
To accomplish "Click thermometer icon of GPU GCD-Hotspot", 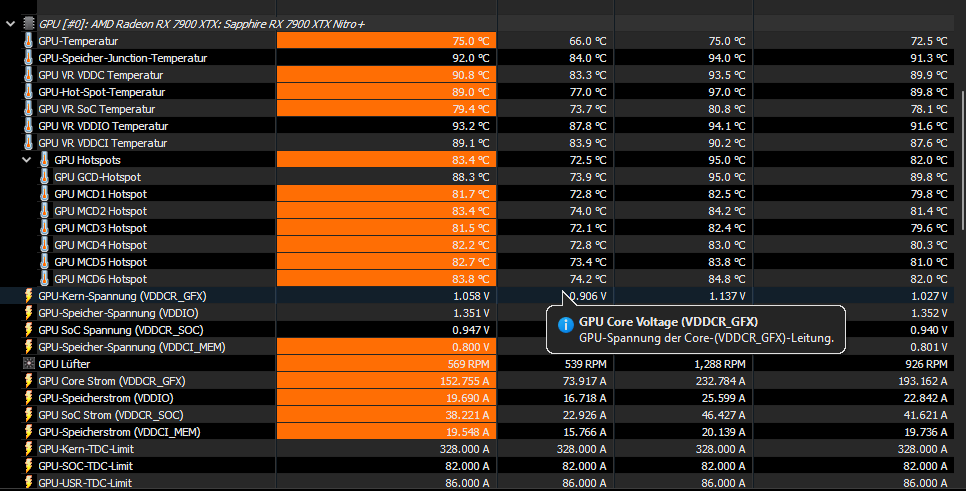I will pyautogui.click(x=44, y=177).
